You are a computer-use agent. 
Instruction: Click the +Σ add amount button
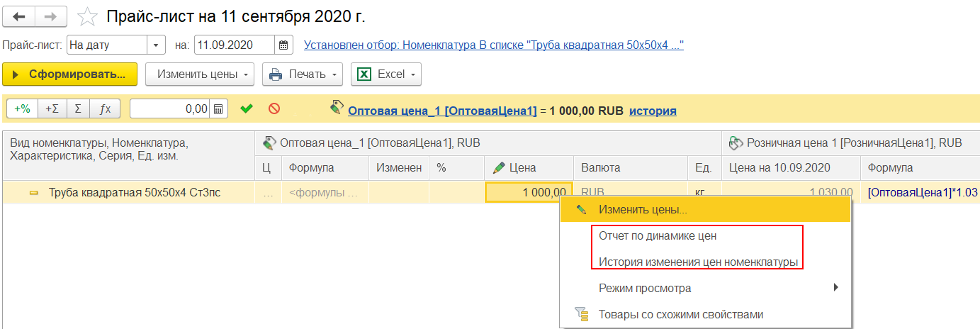pyautogui.click(x=51, y=109)
